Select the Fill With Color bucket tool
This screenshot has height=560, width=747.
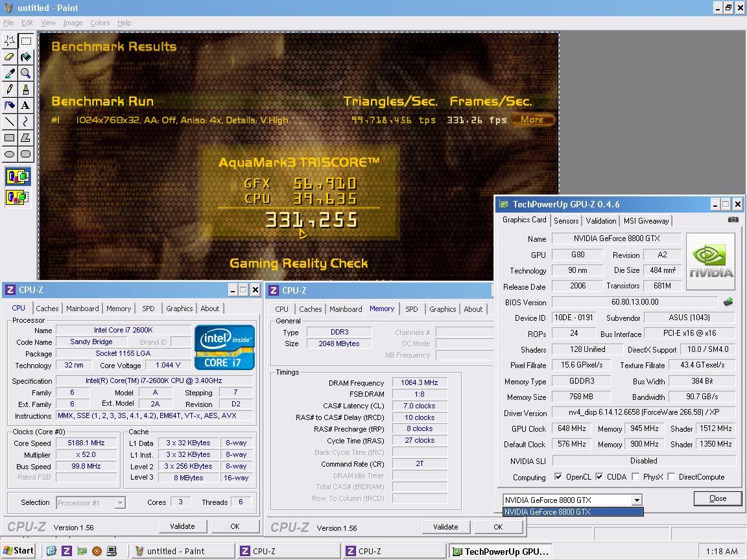pyautogui.click(x=26, y=57)
